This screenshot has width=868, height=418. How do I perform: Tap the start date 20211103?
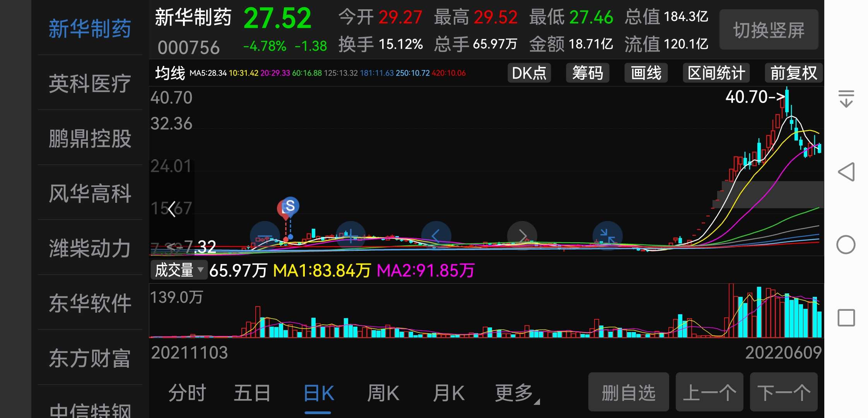pos(190,353)
